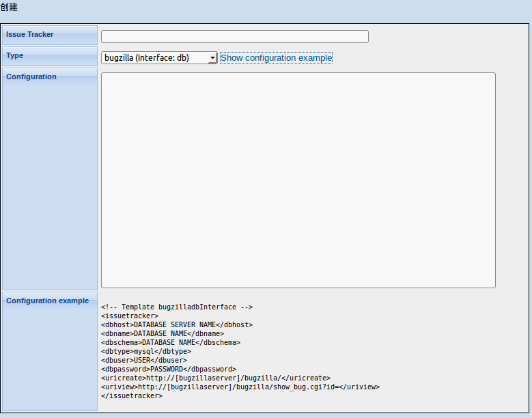The width and height of the screenshot is (532, 418).
Task: Click the Template bugzilladbInterface comment line
Action: (177, 307)
